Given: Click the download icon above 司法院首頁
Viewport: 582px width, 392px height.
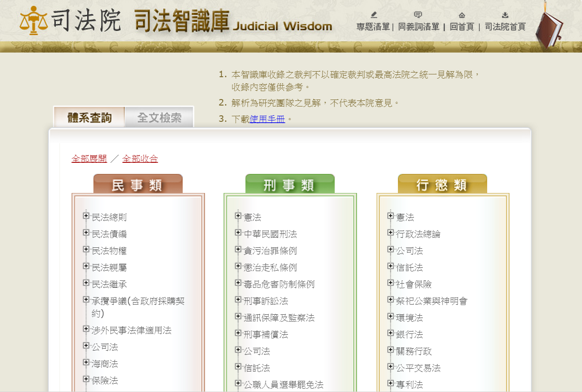Looking at the screenshot, I should (x=505, y=15).
